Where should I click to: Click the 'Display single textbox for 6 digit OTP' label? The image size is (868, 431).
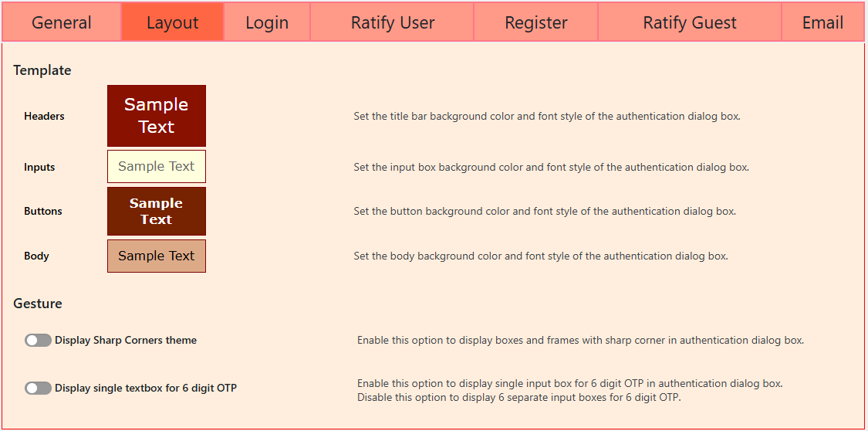click(146, 389)
